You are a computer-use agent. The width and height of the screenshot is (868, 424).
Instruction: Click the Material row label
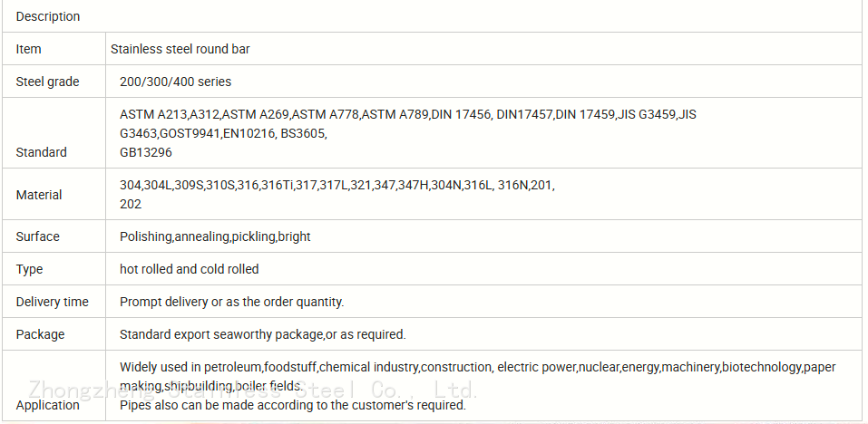(x=39, y=195)
